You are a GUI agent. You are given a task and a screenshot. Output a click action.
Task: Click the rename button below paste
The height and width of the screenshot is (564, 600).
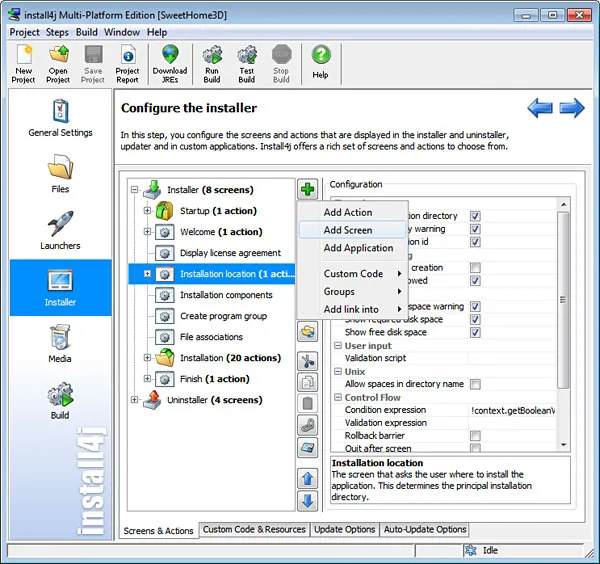click(x=307, y=425)
